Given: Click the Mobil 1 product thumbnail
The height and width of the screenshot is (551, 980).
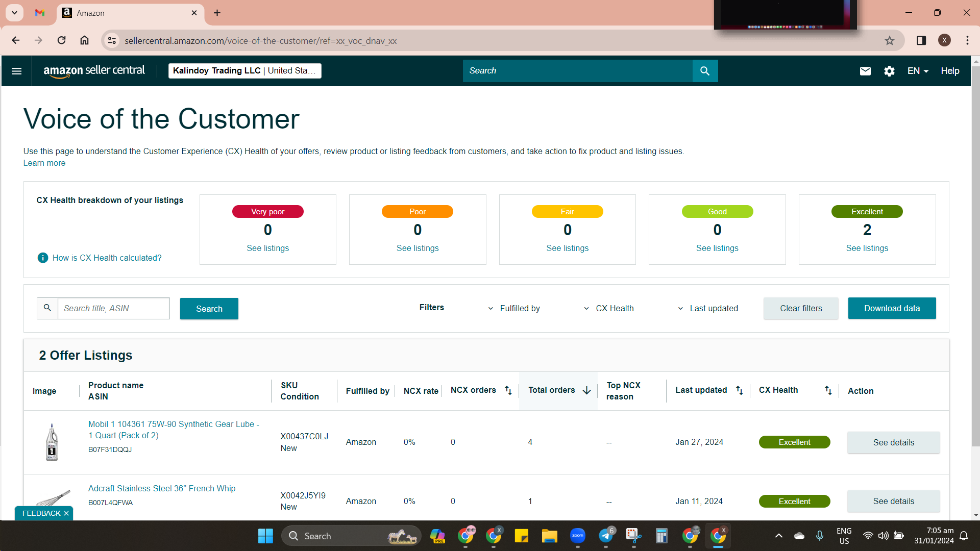Looking at the screenshot, I should (x=52, y=442).
